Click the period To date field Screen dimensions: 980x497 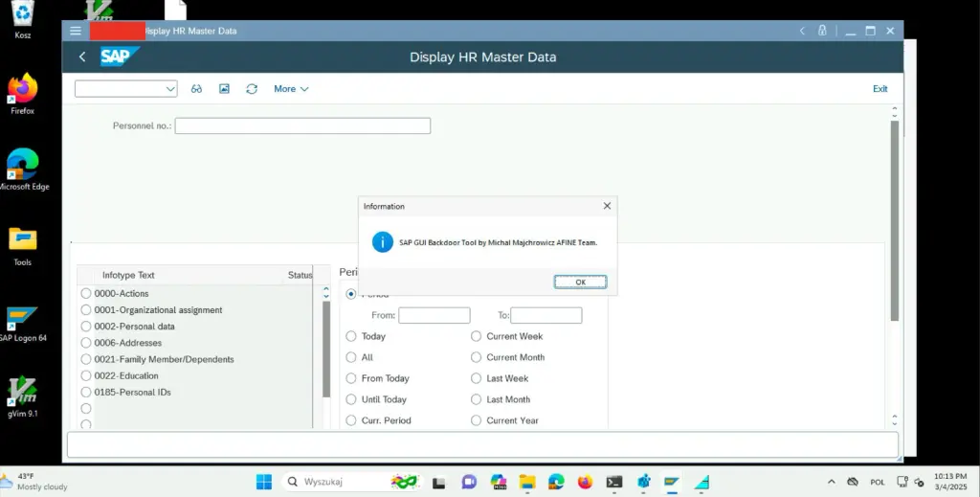pyautogui.click(x=546, y=315)
